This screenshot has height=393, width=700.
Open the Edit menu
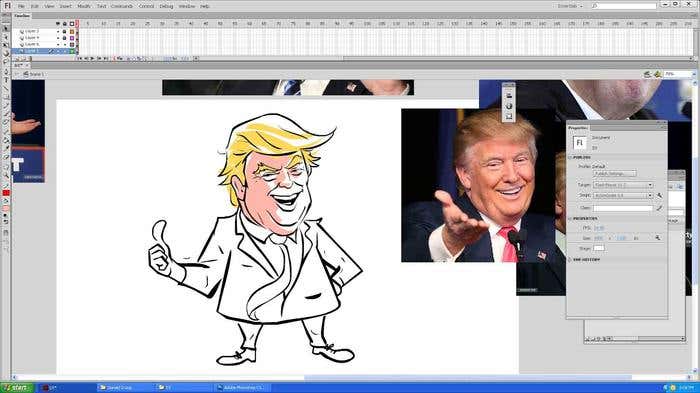(35, 6)
